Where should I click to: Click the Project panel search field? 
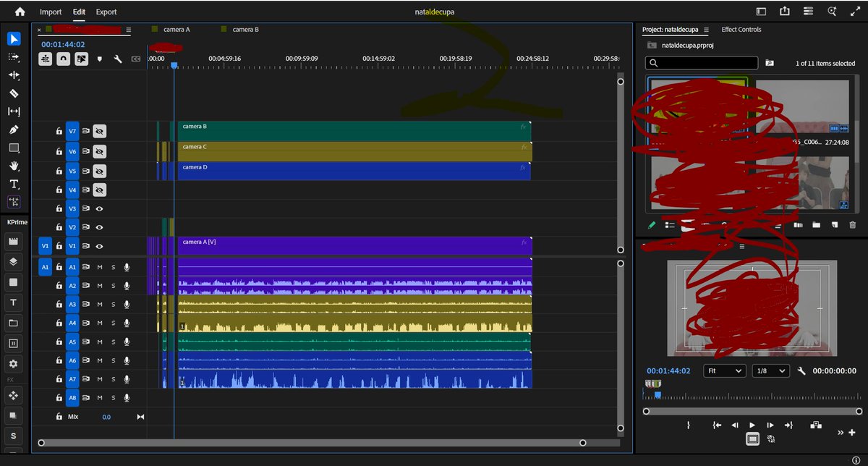coord(701,63)
